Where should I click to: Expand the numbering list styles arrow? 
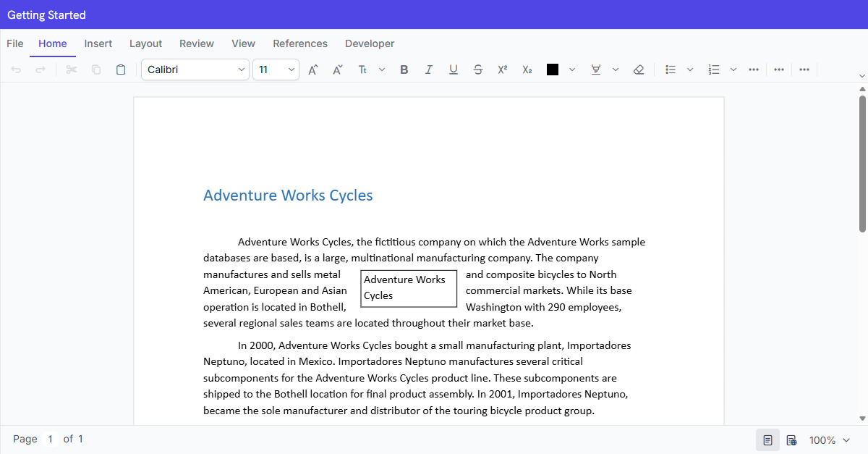point(733,70)
